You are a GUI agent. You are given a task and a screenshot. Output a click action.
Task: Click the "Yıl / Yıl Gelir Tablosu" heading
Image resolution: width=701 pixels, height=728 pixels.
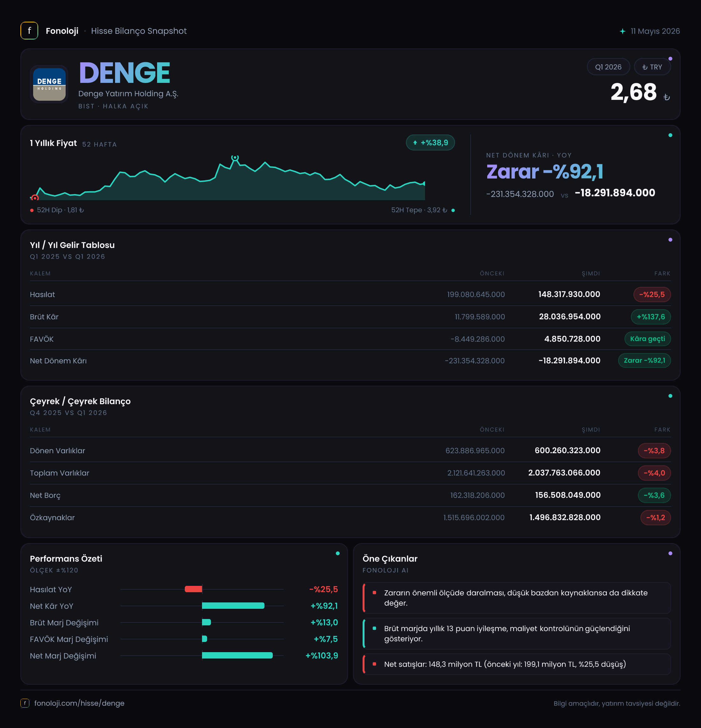tap(72, 245)
